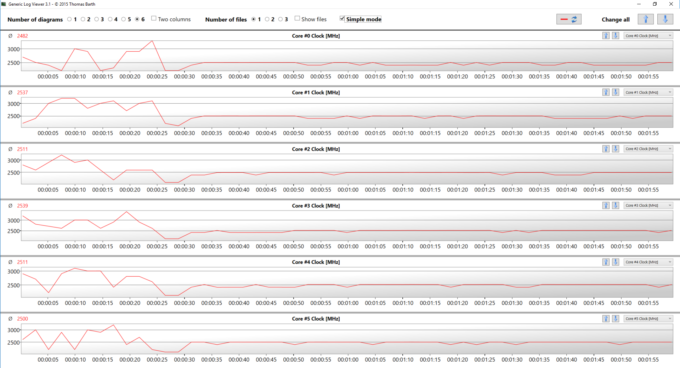Open the Core #1 Clock sensor dropdown
This screenshot has width=680, height=368.
[x=648, y=92]
